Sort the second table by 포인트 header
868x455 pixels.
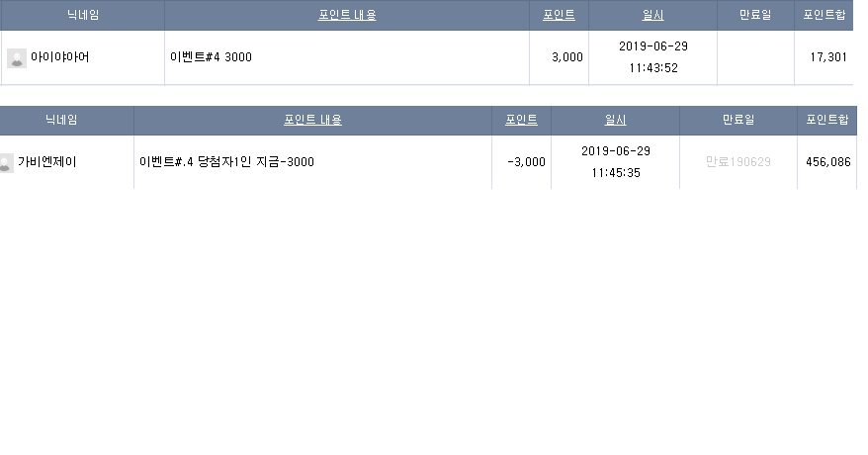coord(521,120)
